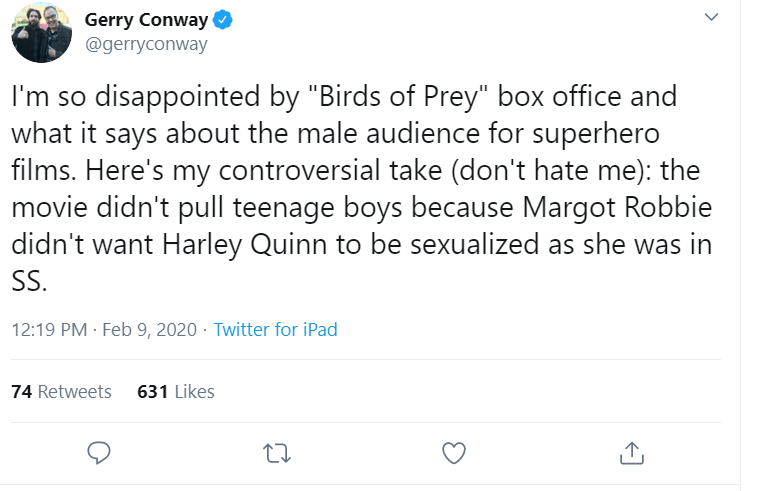Open the Twitter for iPad source link

pyautogui.click(x=275, y=329)
